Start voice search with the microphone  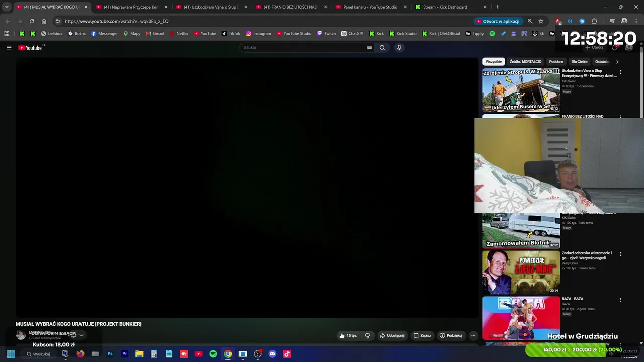tap(399, 48)
